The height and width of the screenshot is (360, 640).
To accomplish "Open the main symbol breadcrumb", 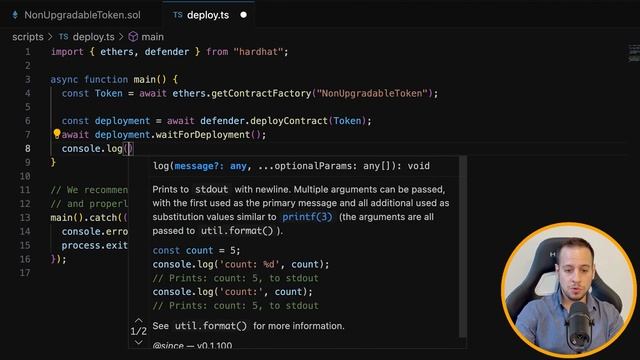I will [x=152, y=37].
